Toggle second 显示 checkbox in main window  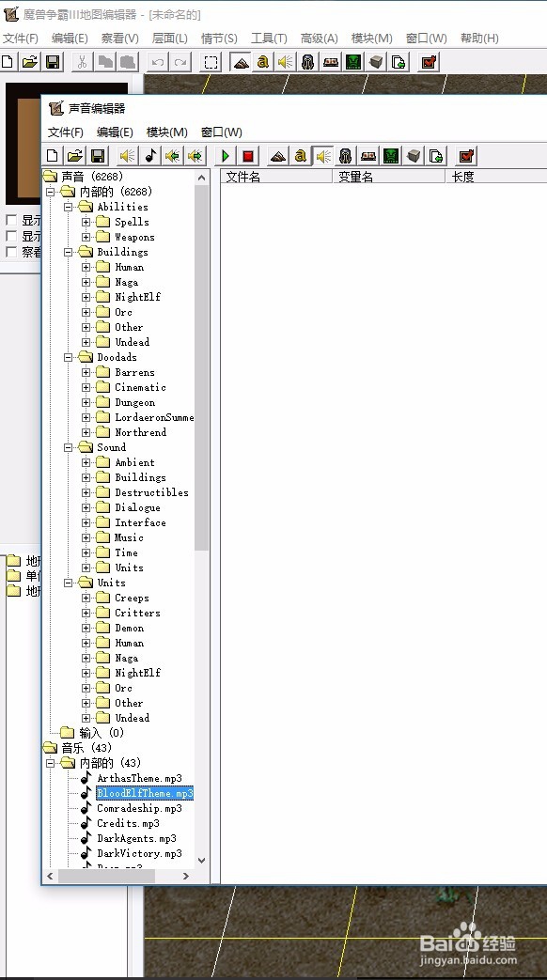(x=11, y=236)
